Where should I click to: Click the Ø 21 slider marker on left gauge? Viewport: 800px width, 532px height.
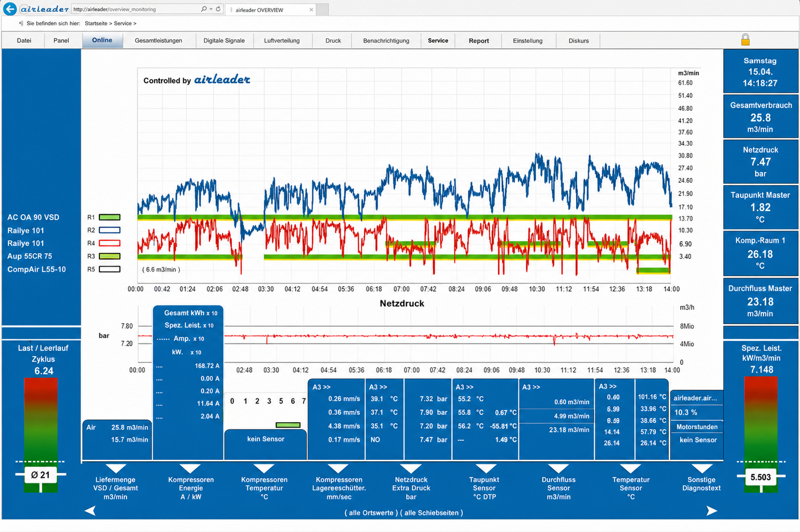(41, 475)
